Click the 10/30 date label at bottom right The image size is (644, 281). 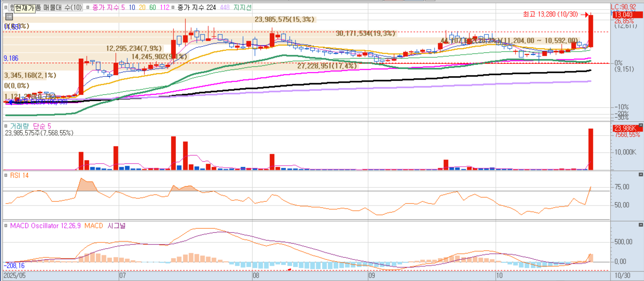[622, 276]
